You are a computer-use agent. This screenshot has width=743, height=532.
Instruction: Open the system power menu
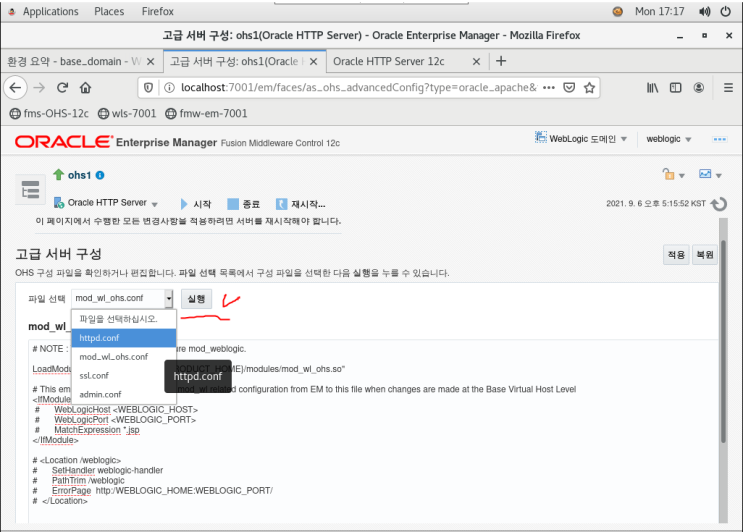725,11
